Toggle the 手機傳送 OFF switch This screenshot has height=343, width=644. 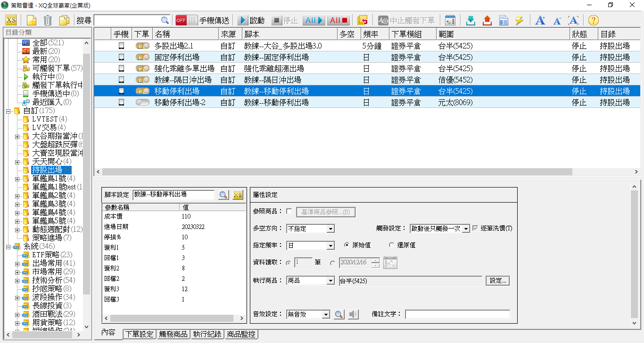[x=186, y=20]
